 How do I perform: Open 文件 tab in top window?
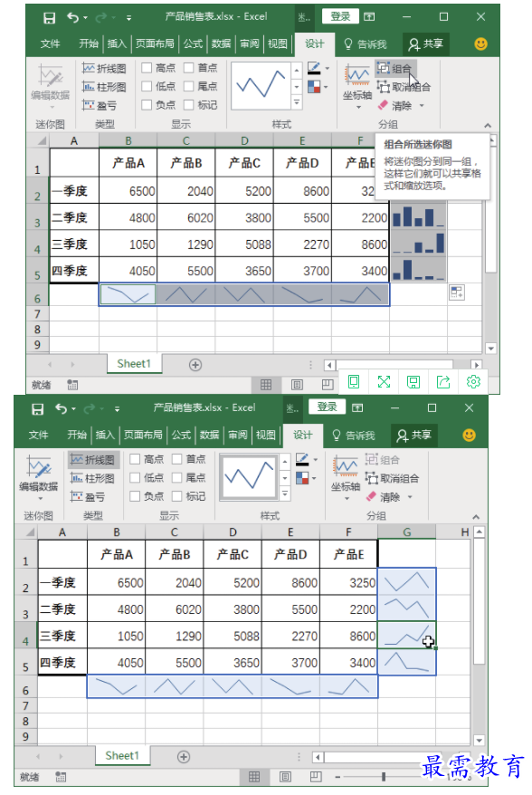coord(50,44)
